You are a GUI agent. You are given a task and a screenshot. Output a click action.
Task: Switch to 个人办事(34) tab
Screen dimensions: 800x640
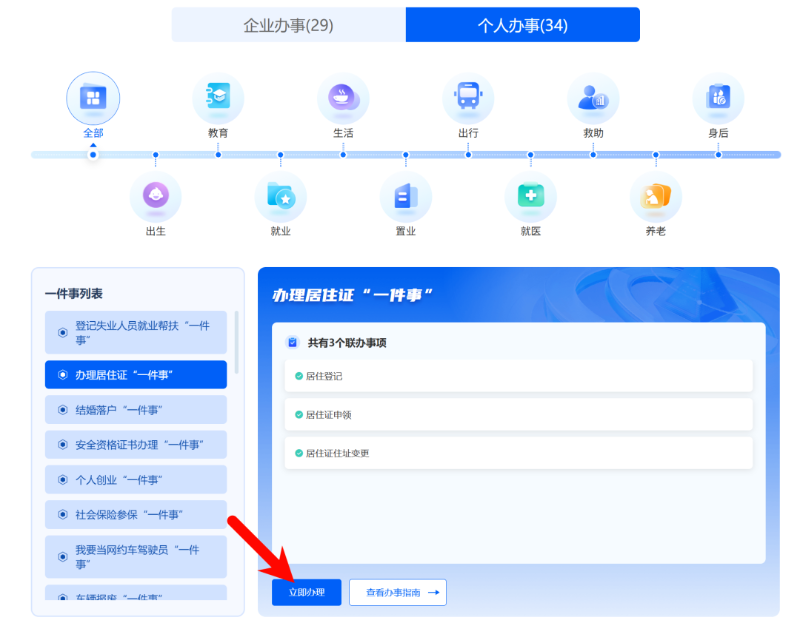point(522,25)
